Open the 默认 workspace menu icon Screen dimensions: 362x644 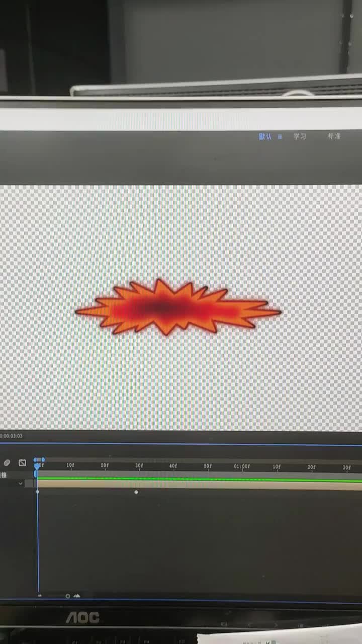click(x=280, y=136)
